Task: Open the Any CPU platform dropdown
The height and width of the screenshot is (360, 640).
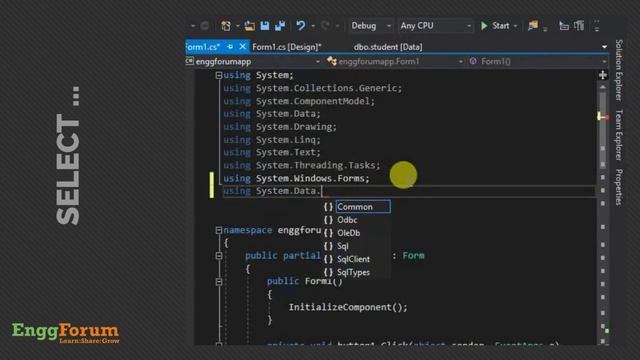Action: click(x=436, y=26)
